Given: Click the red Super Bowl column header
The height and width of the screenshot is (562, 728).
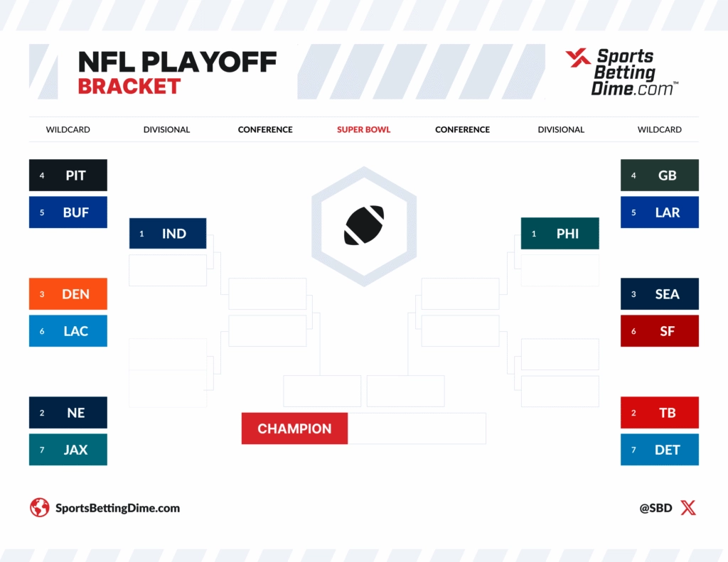Looking at the screenshot, I should [x=363, y=130].
